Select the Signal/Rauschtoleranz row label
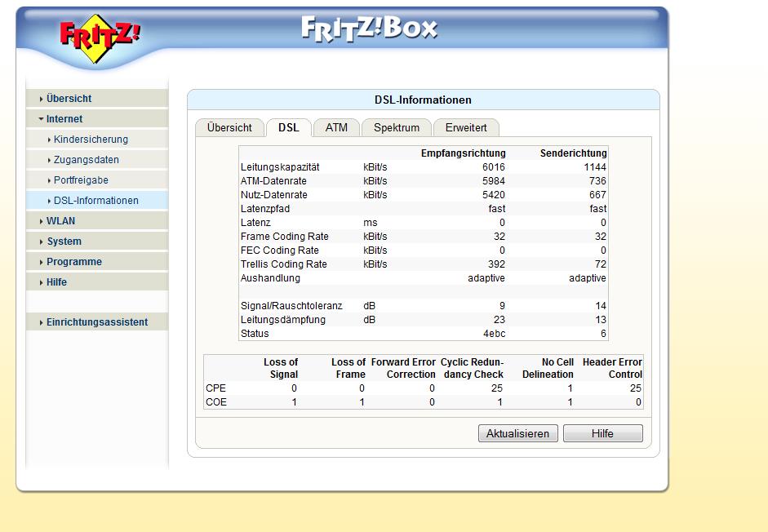This screenshot has width=768, height=532. pyautogui.click(x=291, y=306)
